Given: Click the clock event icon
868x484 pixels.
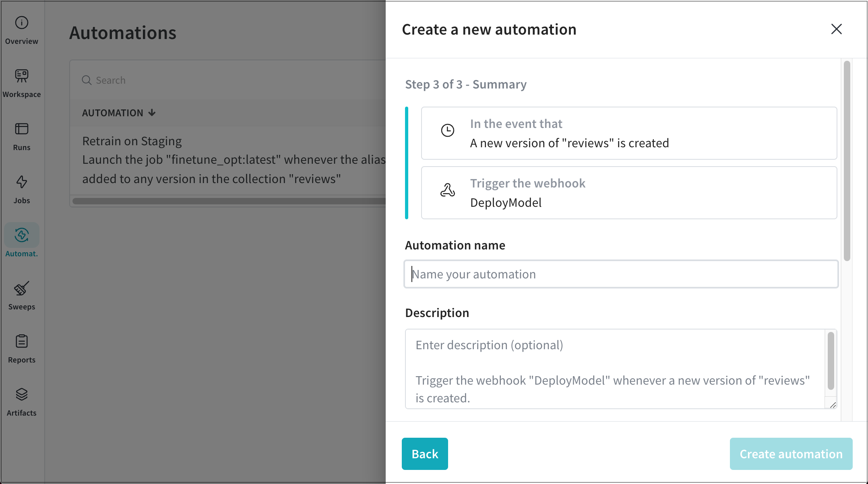Looking at the screenshot, I should pyautogui.click(x=447, y=130).
